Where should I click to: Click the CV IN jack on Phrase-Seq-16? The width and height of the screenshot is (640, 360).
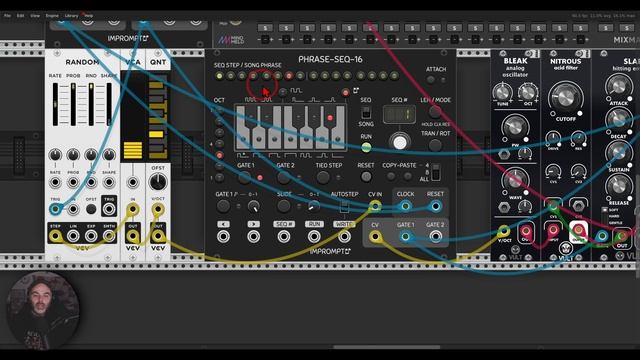375,206
